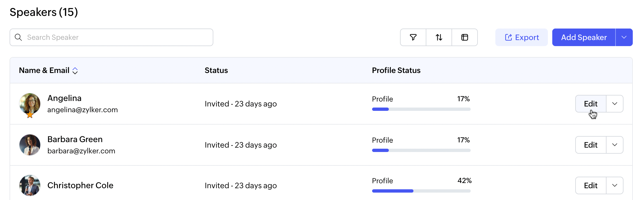Open Barbara Green's Edit dropdown arrow
The image size is (644, 200).
pos(615,145)
